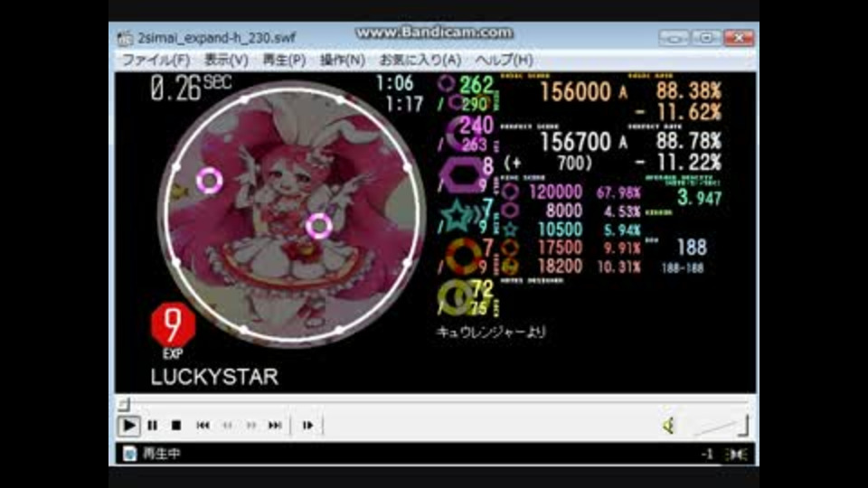
Task: Click the (+ 700) bonus value
Action: pos(548,164)
